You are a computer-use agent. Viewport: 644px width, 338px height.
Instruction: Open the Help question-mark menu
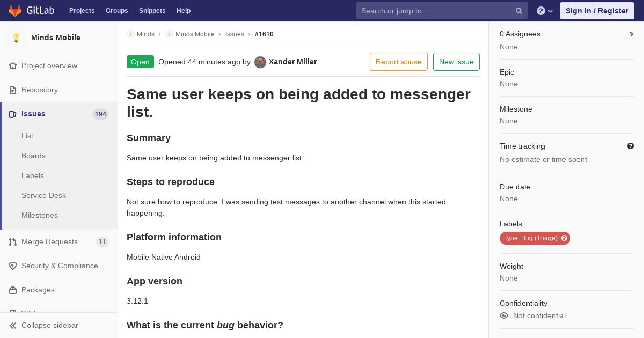click(545, 11)
